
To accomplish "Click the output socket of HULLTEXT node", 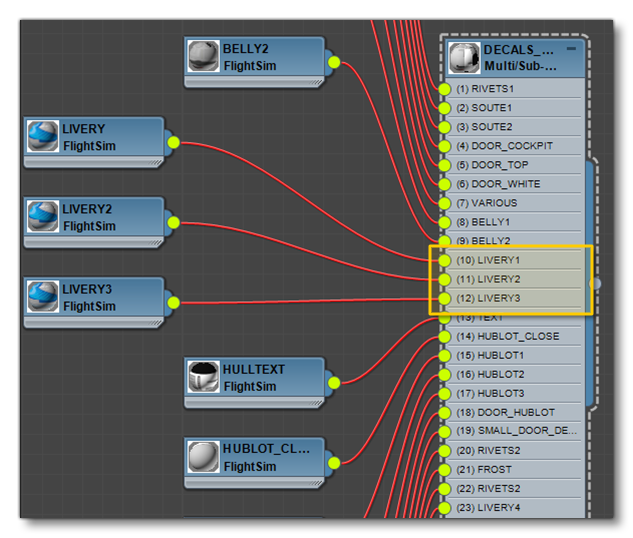I will (334, 382).
